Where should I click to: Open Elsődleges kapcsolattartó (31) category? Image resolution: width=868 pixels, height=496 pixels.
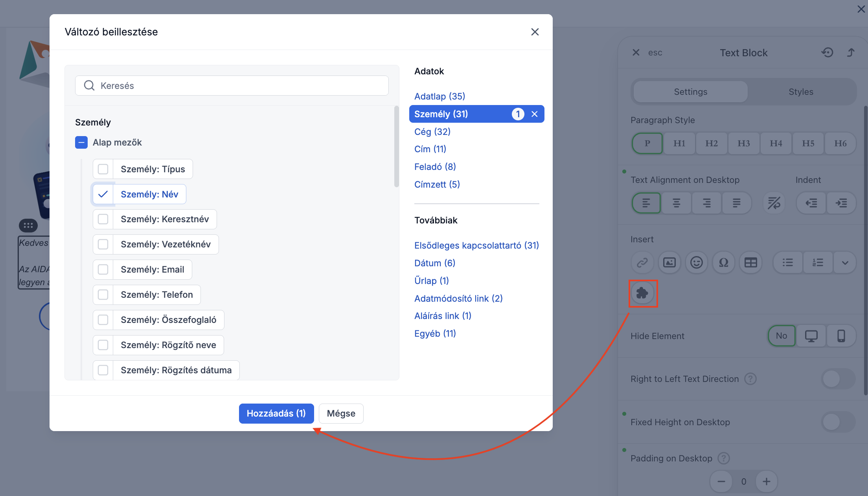coord(476,245)
